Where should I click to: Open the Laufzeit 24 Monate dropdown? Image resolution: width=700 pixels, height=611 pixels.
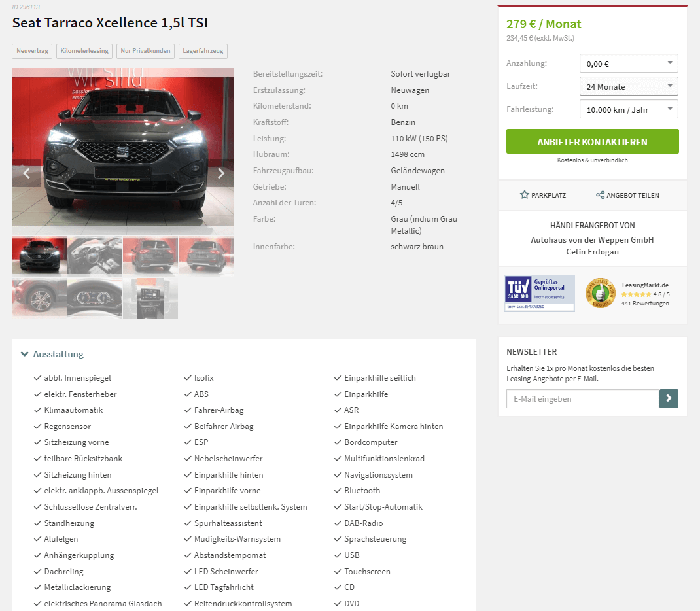point(629,86)
